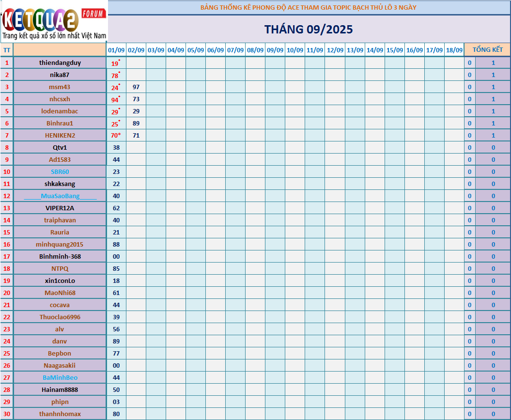Click value 62 in VIPER12A row
The image size is (511, 420).
tap(116, 208)
